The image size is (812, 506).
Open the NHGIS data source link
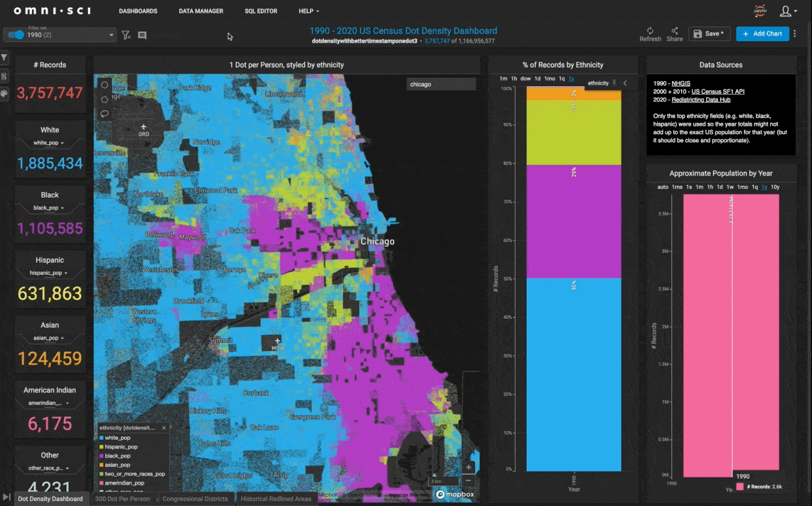pyautogui.click(x=680, y=83)
